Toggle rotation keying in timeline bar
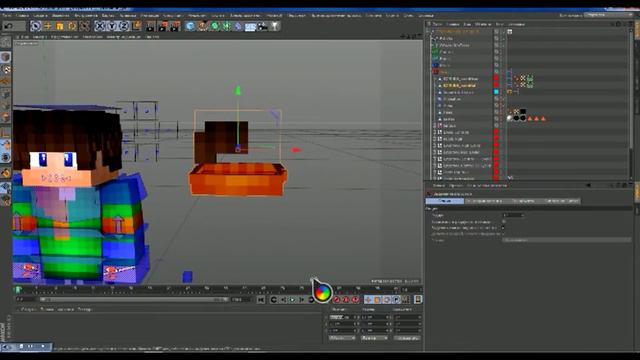 387,300
